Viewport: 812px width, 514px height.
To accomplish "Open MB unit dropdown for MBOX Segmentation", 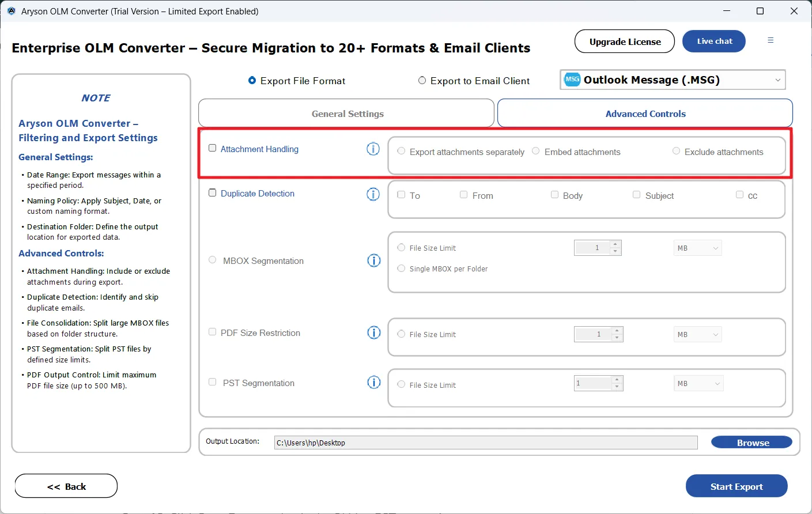I will coord(697,248).
